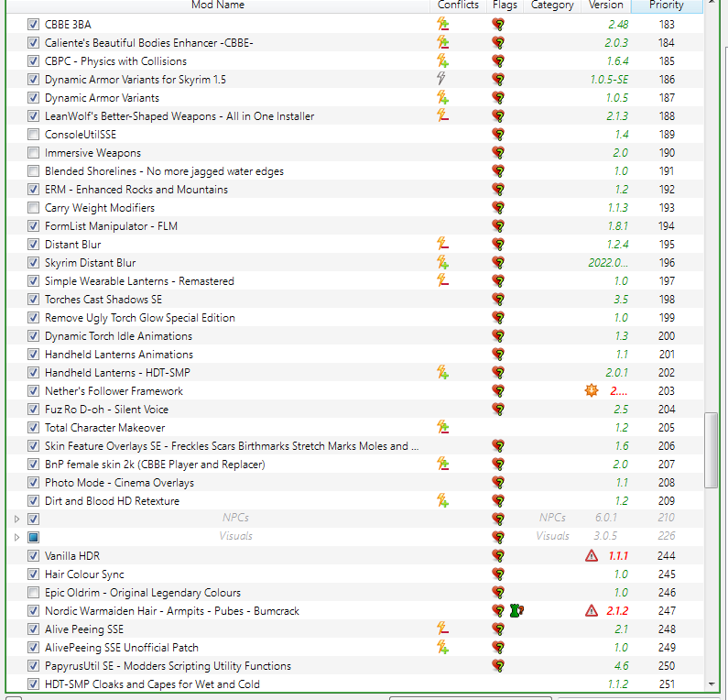Enable the ConsoleUtilSSE mod checkbox

(x=33, y=135)
